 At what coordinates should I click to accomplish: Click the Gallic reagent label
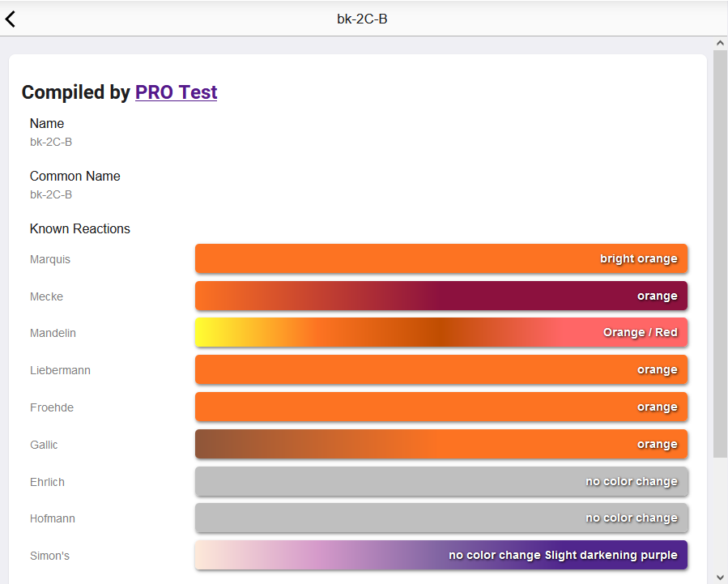(x=44, y=445)
